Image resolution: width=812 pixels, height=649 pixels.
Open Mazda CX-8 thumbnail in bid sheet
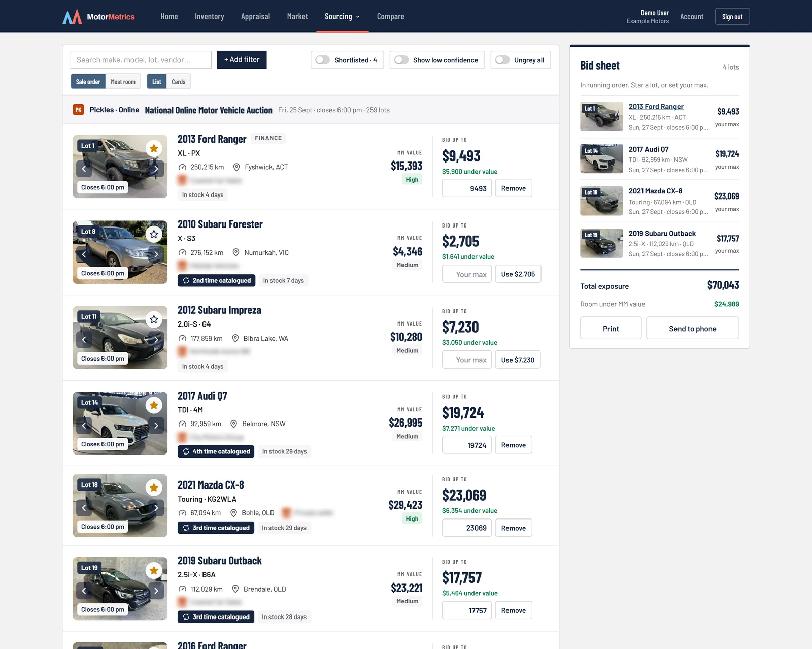(x=602, y=201)
